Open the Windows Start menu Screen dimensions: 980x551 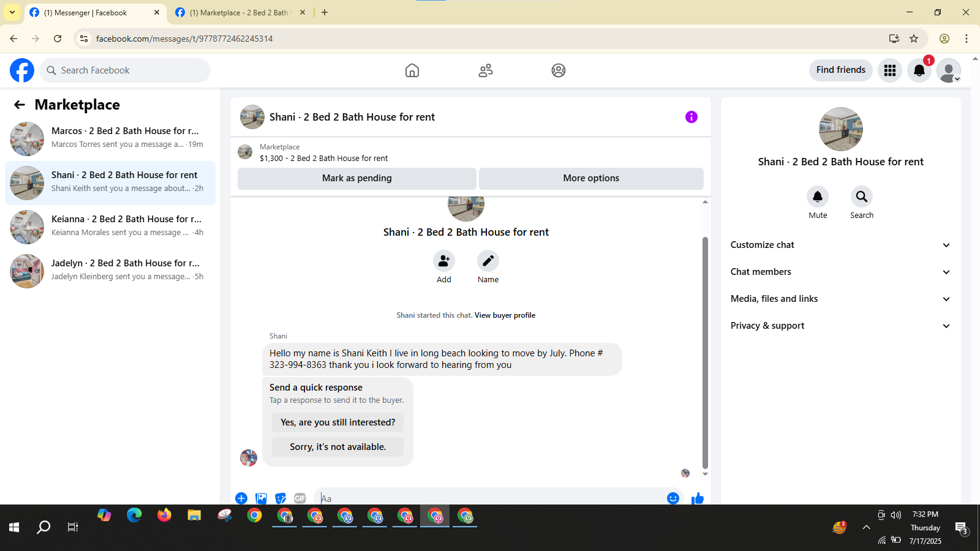click(x=15, y=527)
